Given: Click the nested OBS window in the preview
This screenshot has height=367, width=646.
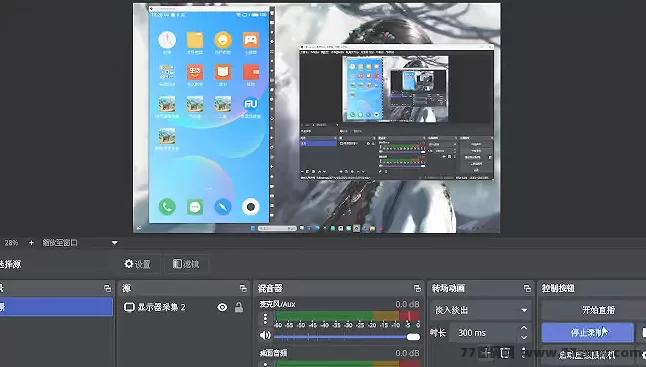Looking at the screenshot, I should point(396,112).
